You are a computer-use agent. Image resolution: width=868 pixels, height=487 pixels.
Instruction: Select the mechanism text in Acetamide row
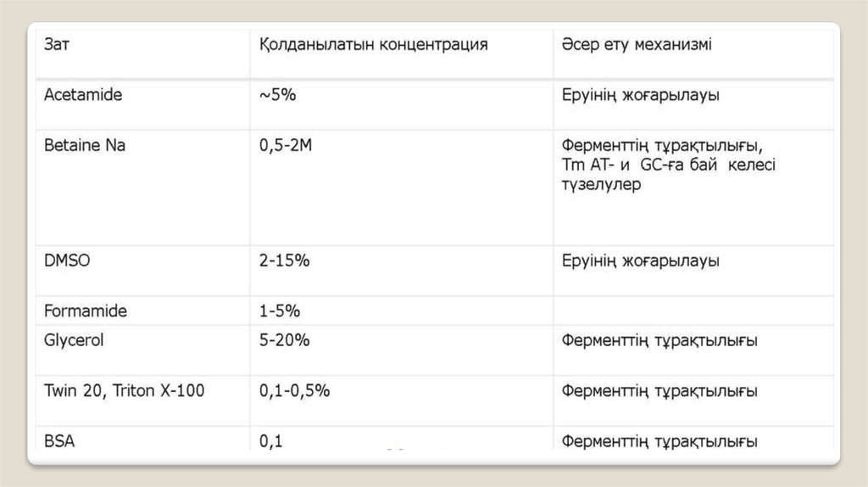640,95
